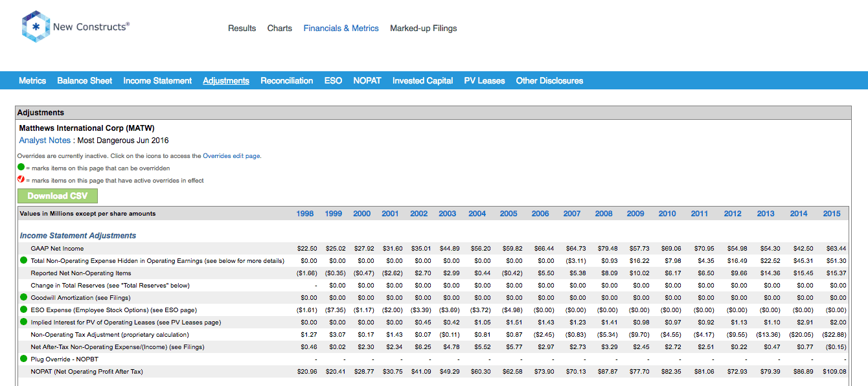Click the 2006 year column header
Viewport: 868px width, 386px height.
(x=540, y=214)
